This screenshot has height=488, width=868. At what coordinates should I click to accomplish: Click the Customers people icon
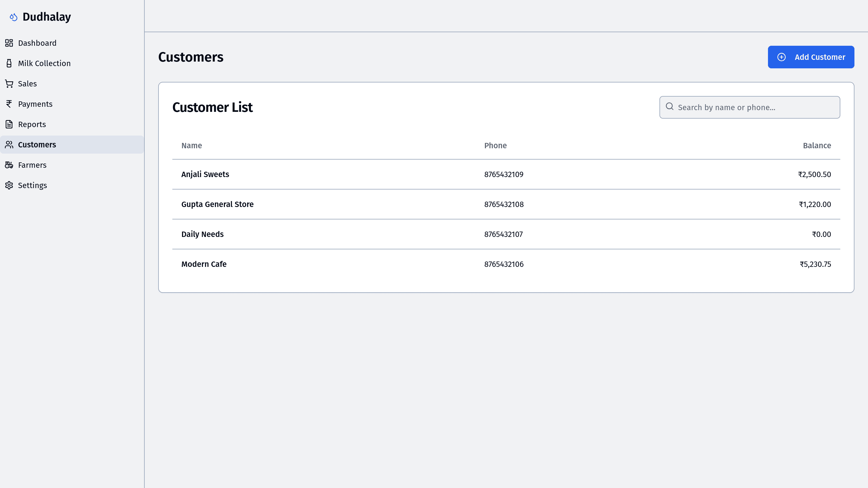[9, 145]
